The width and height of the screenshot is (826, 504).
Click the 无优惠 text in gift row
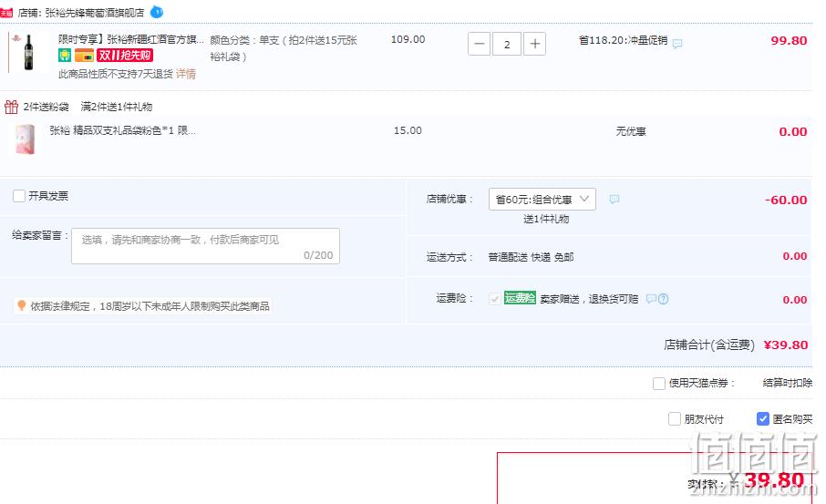(631, 131)
